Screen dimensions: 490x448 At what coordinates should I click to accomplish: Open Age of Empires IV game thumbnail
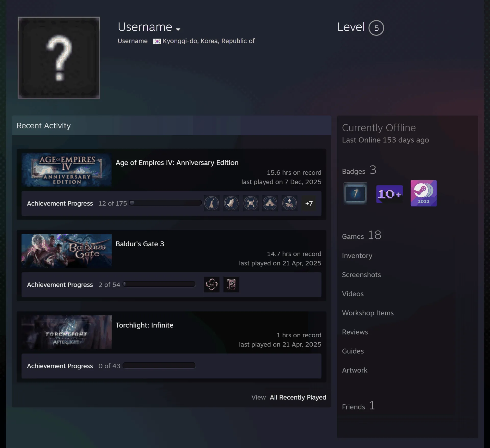click(67, 170)
